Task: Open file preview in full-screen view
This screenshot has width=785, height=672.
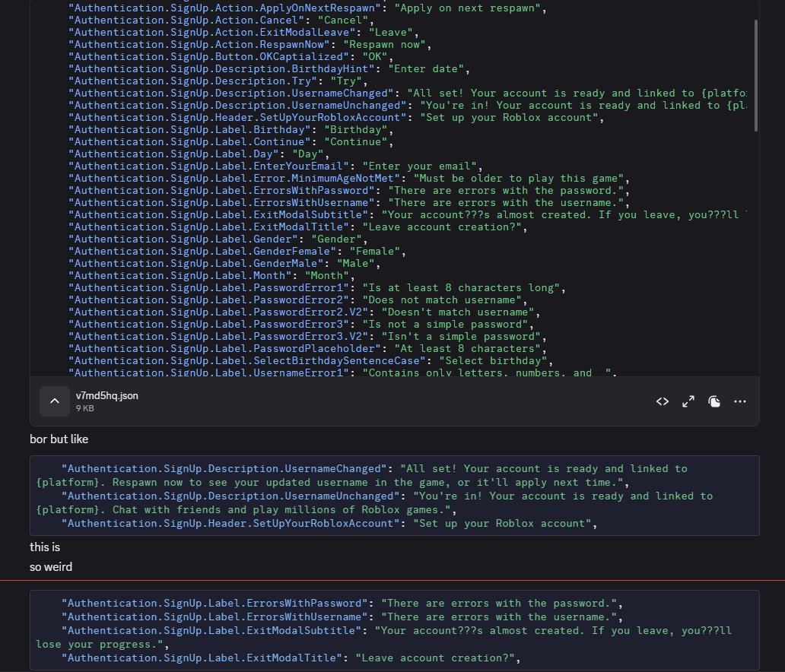Action: coord(688,401)
